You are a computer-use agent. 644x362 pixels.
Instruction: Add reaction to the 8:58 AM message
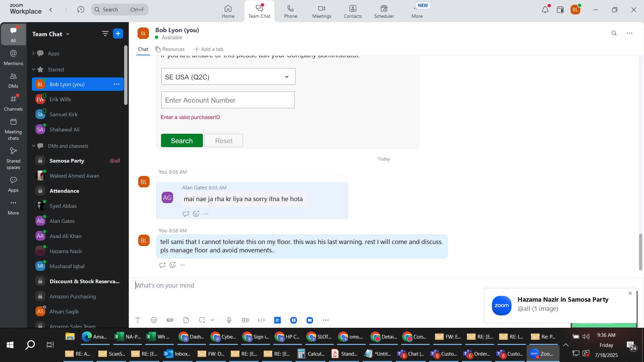[173, 265]
